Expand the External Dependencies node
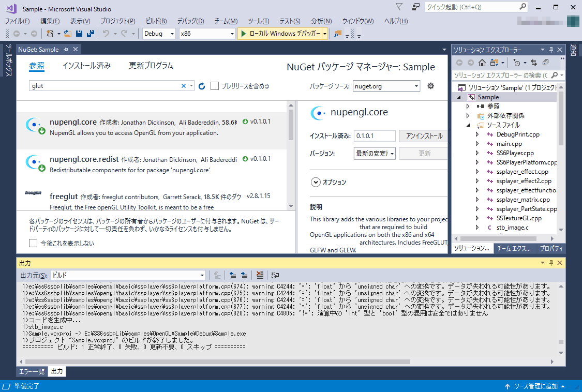The image size is (582, 392). (468, 116)
